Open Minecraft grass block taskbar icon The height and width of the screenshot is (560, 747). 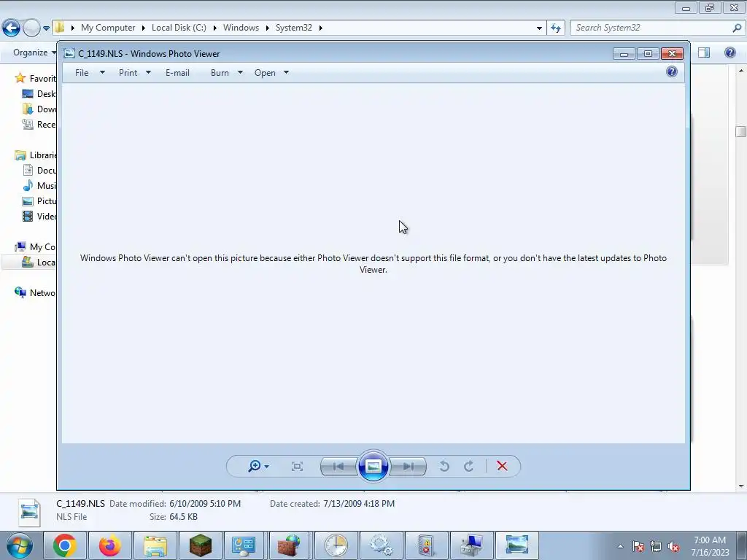200,545
